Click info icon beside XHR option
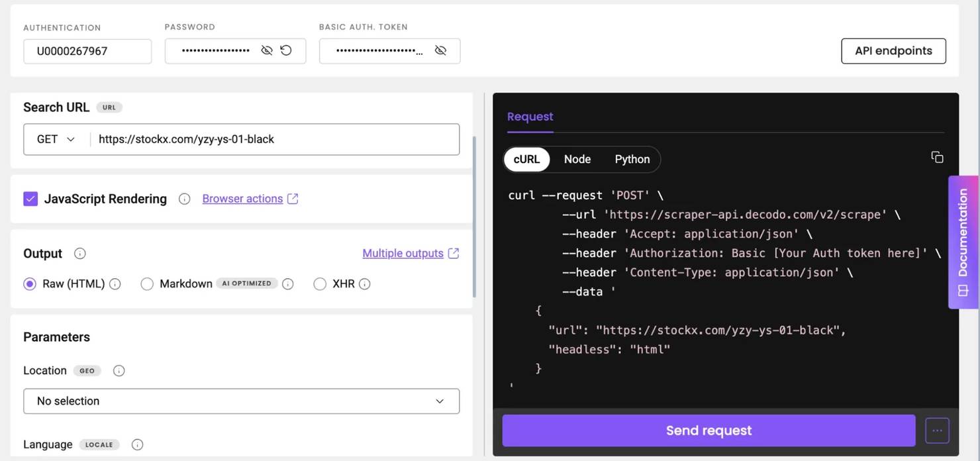The width and height of the screenshot is (980, 461). tap(365, 284)
